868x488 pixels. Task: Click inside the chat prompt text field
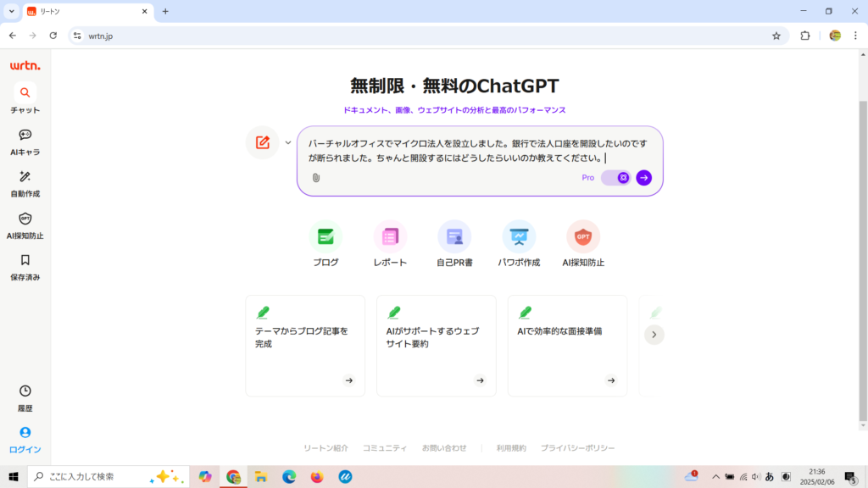(479, 150)
